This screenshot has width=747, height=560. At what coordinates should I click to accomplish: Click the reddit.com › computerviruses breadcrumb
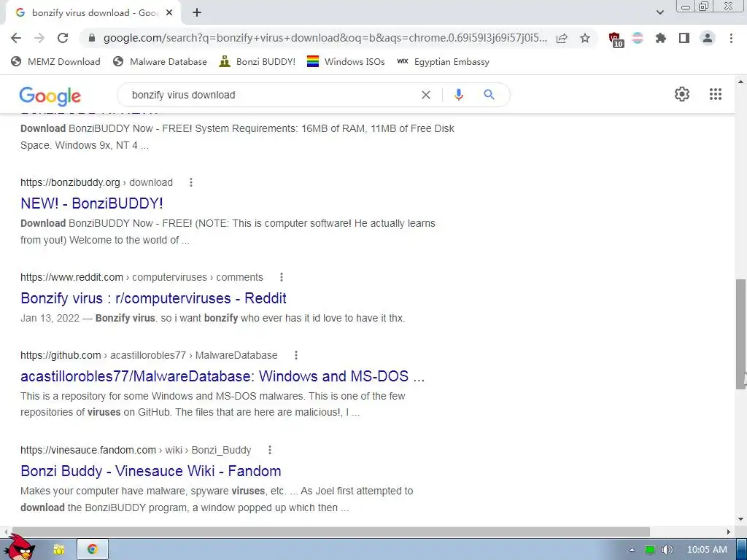[142, 277]
